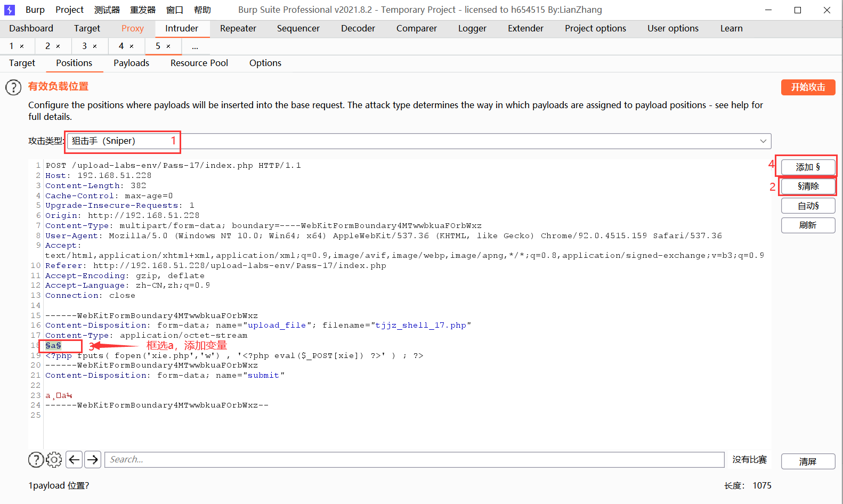
Task: Open the Payloads sub-tab
Action: (131, 63)
